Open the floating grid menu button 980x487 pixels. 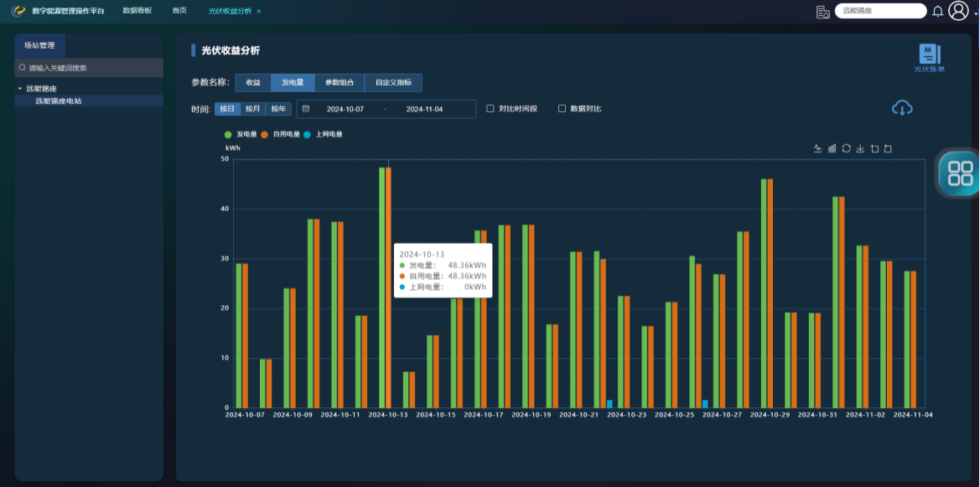(x=960, y=174)
